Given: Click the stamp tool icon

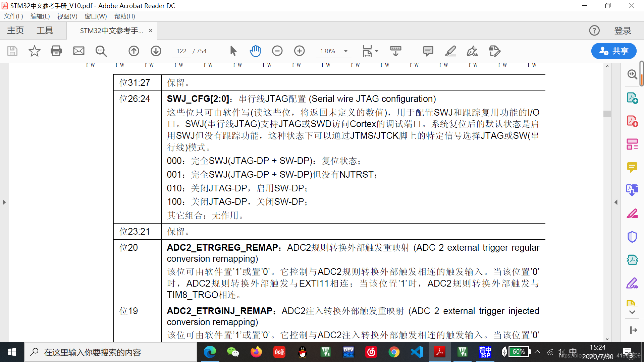Looking at the screenshot, I should click(x=495, y=51).
